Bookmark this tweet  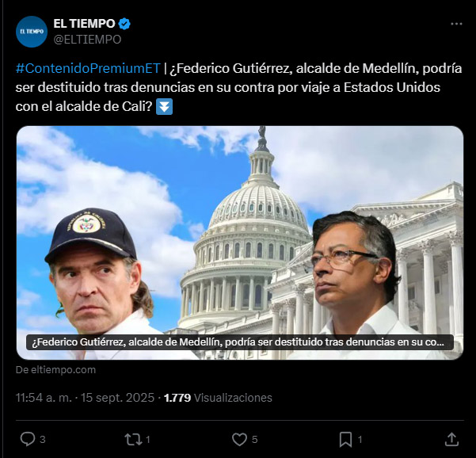pos(345,440)
